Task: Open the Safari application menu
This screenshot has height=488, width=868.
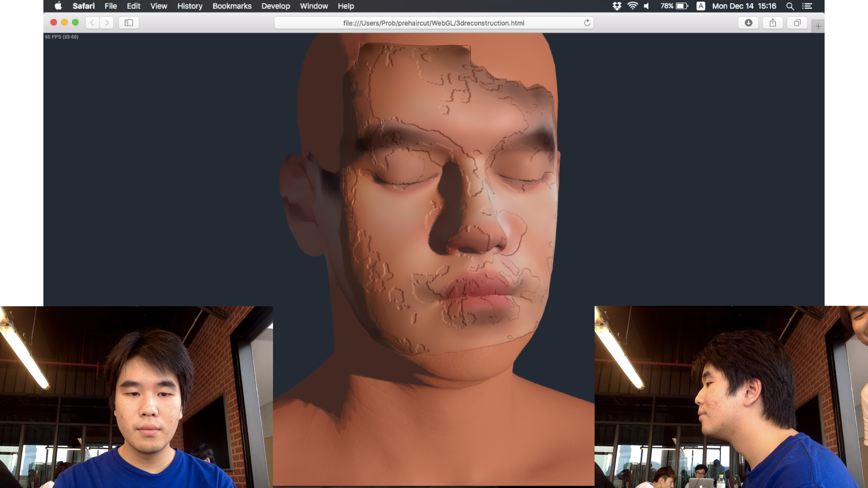Action: (x=83, y=6)
